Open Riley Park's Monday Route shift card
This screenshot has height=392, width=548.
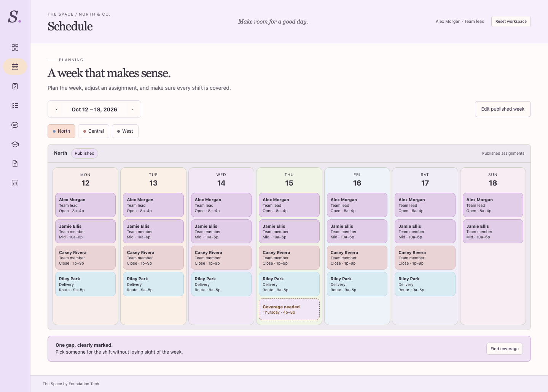point(85,284)
